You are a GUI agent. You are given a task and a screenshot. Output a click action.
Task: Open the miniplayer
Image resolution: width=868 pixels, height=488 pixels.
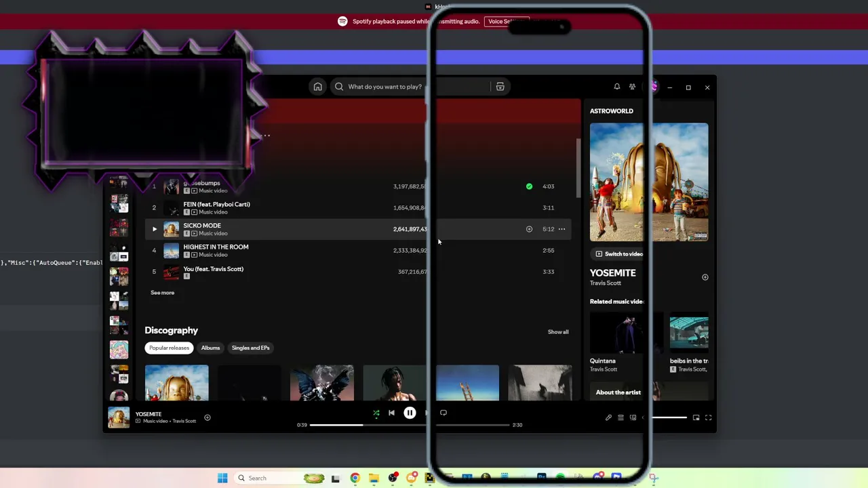[696, 418]
